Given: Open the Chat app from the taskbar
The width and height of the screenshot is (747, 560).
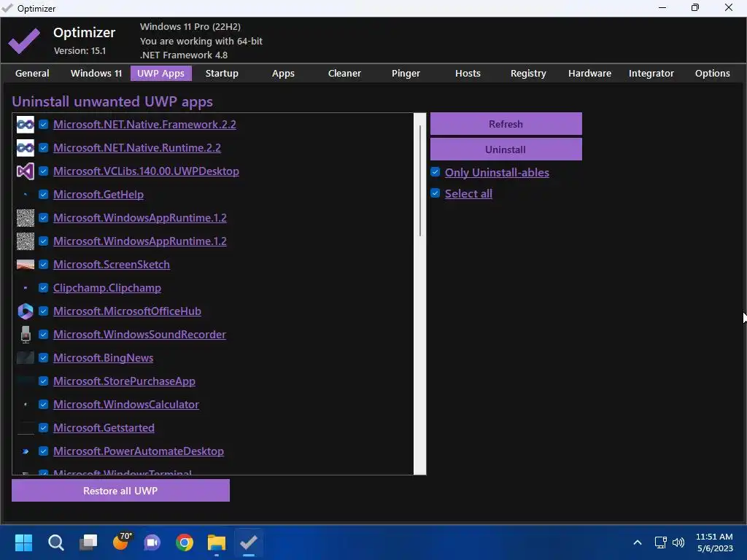Looking at the screenshot, I should pos(152,542).
